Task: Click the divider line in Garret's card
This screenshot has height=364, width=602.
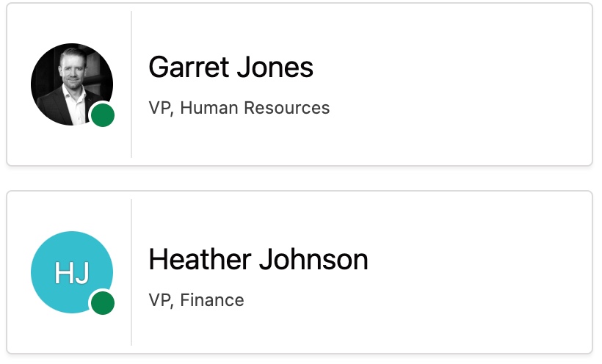Action: (x=131, y=84)
